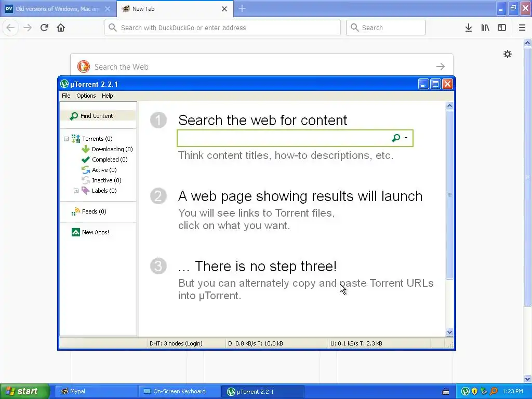532x399 pixels.
Task: Click the keyboard icon on the taskbar
Action: [446, 392]
